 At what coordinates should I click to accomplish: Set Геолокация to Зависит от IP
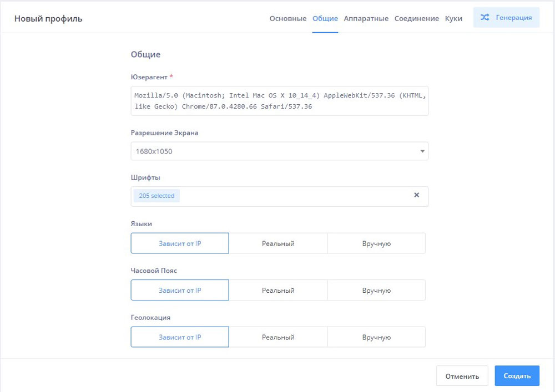(x=180, y=337)
